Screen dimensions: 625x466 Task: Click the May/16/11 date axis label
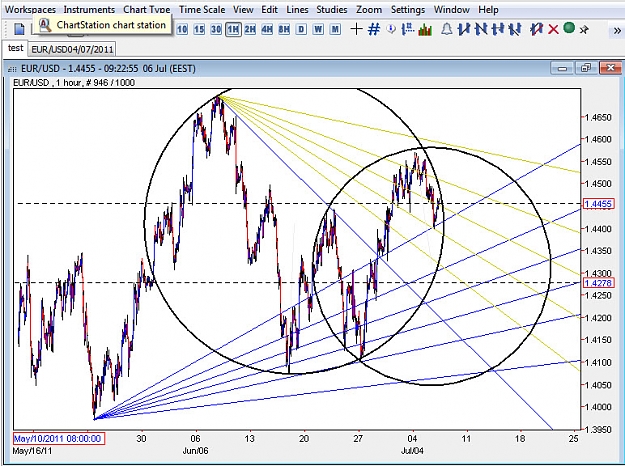[x=32, y=451]
